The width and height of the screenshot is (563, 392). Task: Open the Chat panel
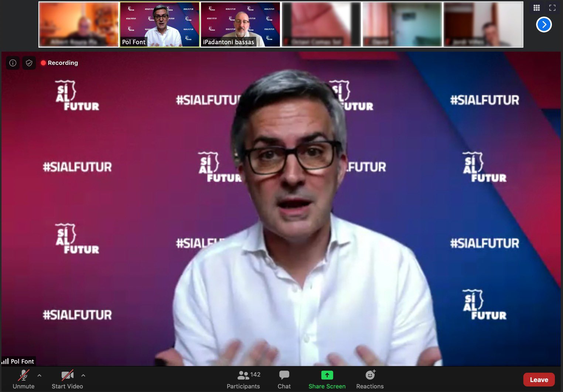point(284,379)
